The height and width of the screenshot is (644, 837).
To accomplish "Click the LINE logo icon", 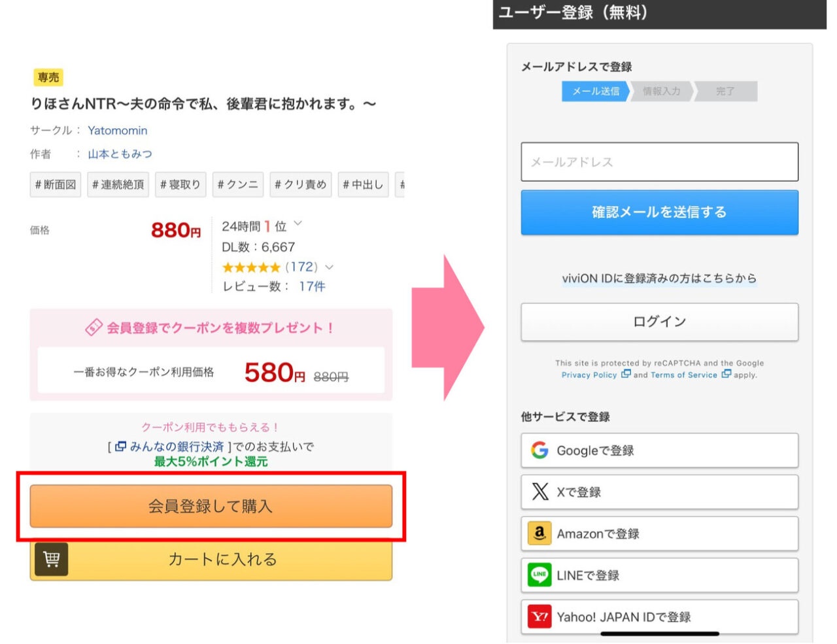I will 539,575.
